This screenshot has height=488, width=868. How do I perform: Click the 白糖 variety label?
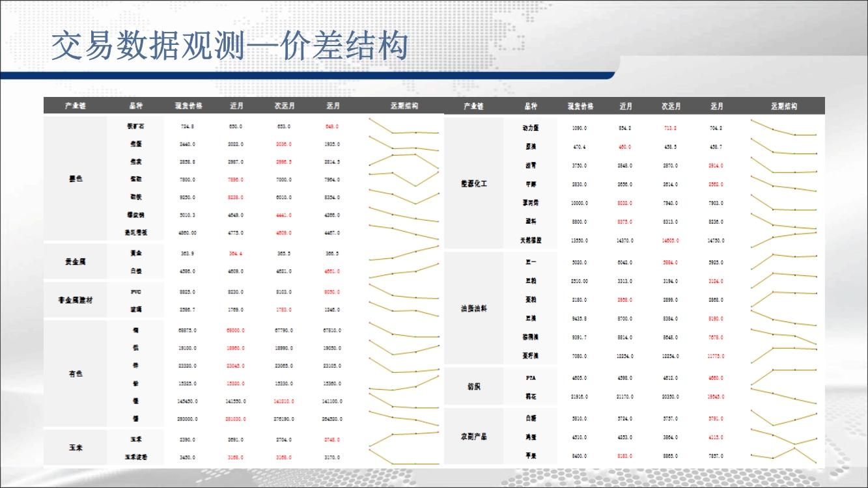pyautogui.click(x=531, y=418)
